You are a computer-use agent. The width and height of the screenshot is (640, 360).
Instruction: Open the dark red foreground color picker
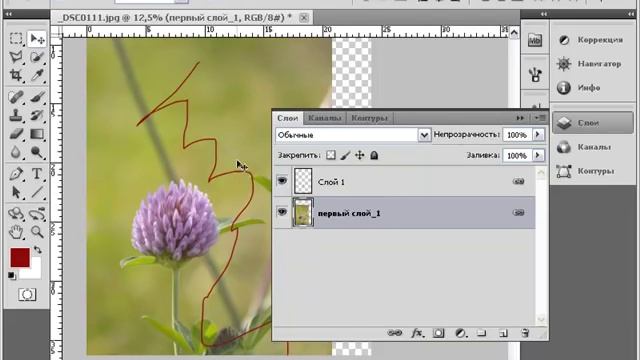coord(19,257)
